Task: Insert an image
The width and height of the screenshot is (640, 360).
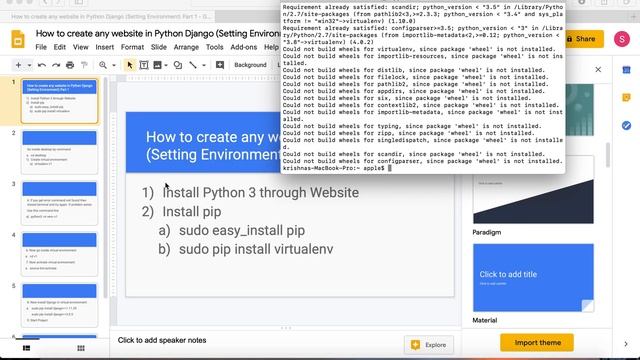Action: (x=157, y=65)
